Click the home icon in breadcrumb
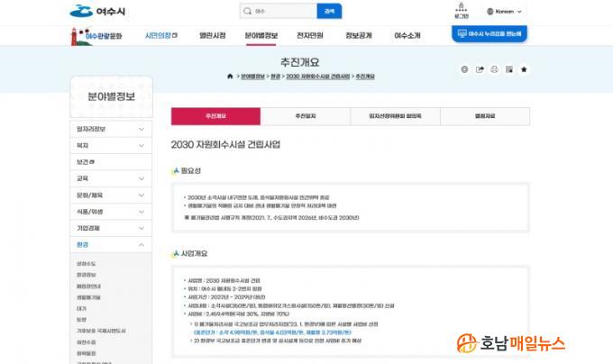Screen dimensions: 613x364 tap(231, 77)
